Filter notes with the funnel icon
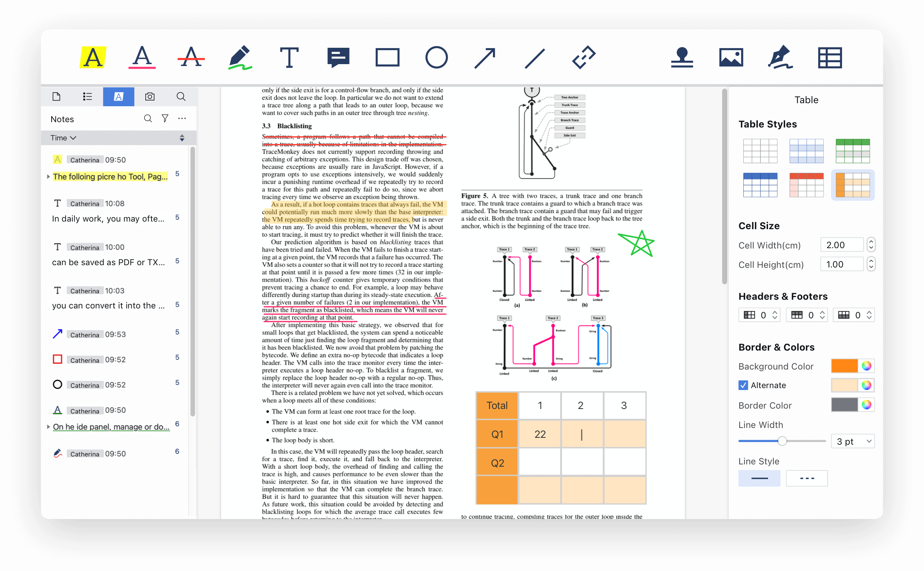Image resolution: width=924 pixels, height=571 pixels. pos(165,118)
